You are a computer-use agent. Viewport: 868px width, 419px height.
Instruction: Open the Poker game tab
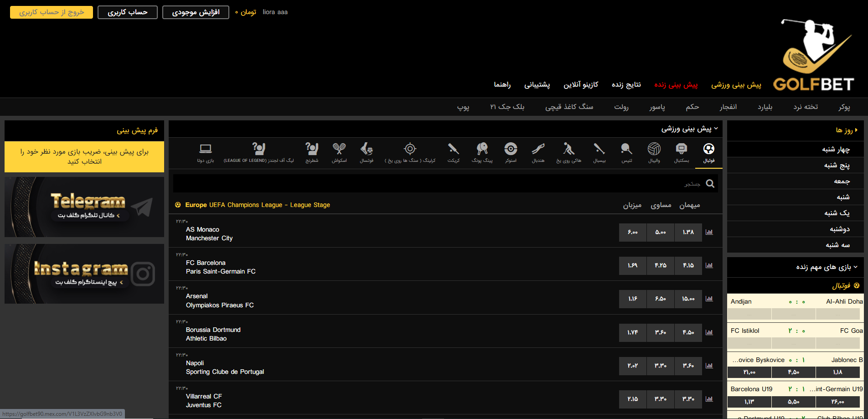point(844,107)
